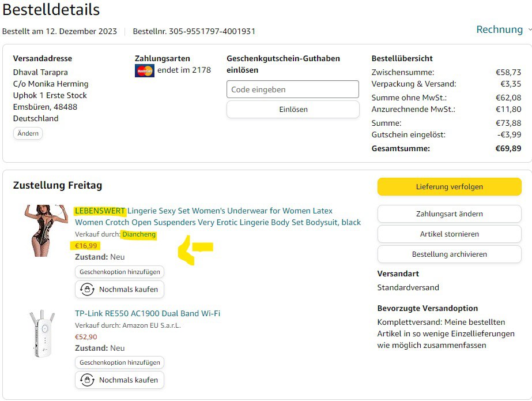532x401 pixels.
Task: Visit the Diancheng seller link
Action: point(139,234)
